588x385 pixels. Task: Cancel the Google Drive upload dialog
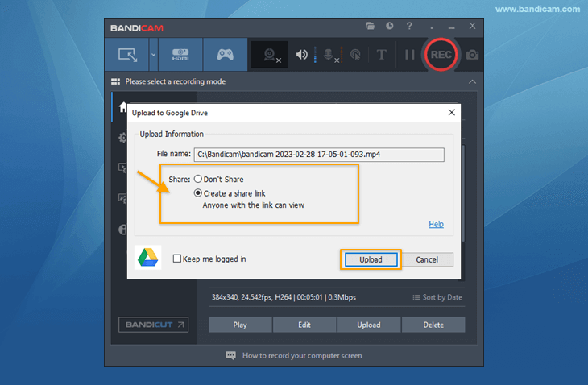[427, 259]
